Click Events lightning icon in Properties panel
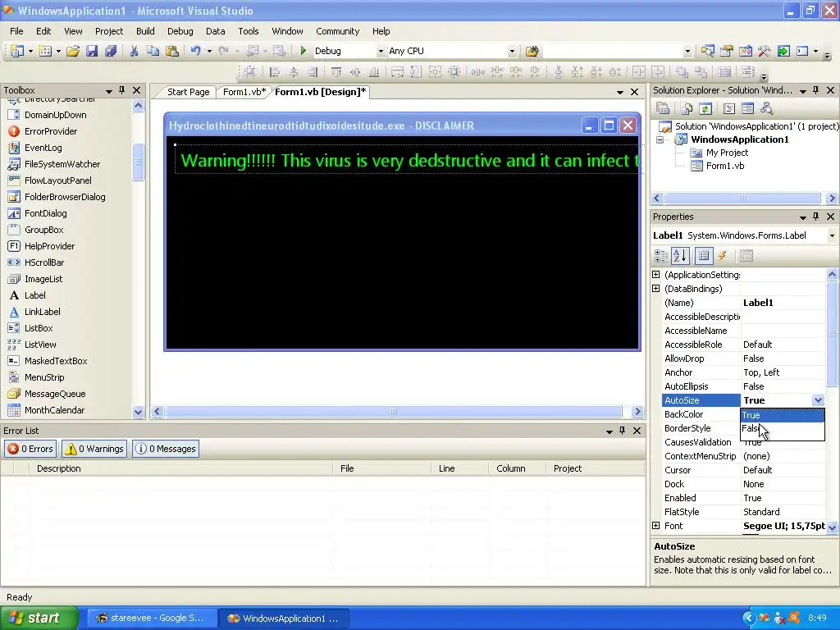 pyautogui.click(x=722, y=256)
